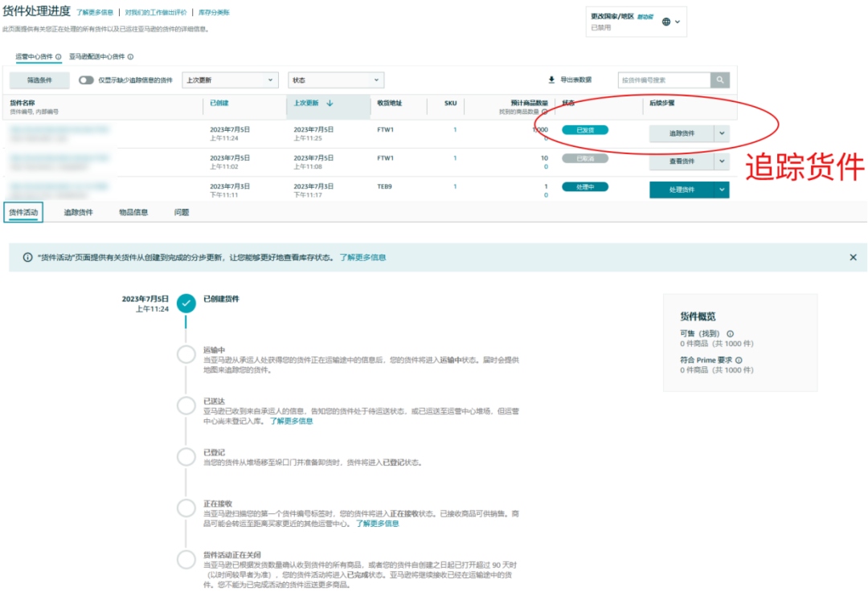Click the globe icon beside 更改国家/地区

point(667,22)
